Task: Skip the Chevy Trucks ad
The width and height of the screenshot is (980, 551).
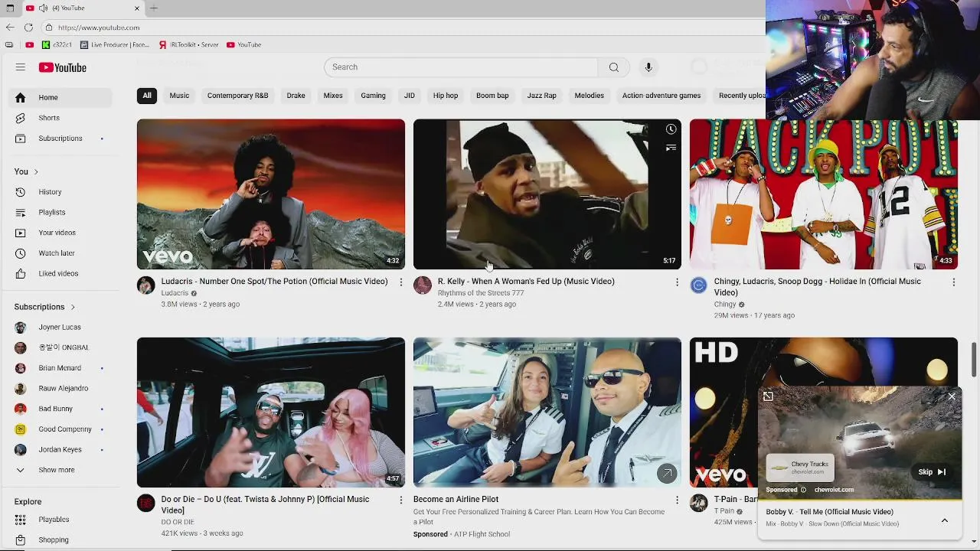Action: coord(933,472)
